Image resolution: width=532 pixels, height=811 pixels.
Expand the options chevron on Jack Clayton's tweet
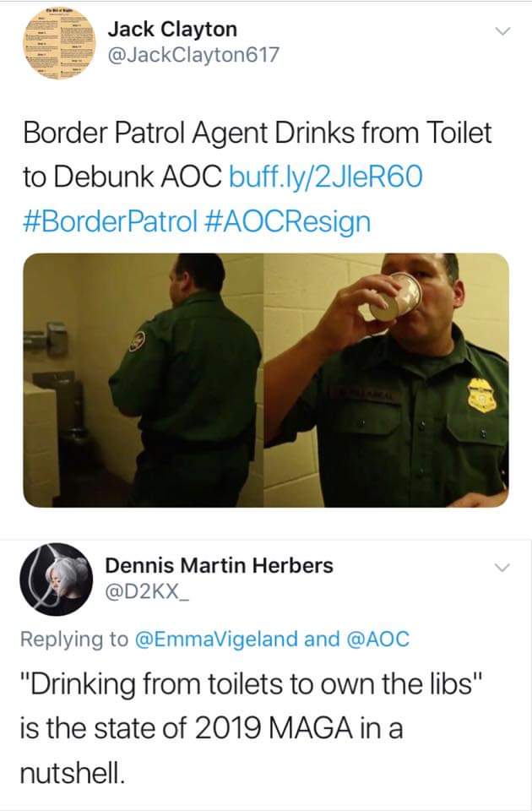pos(504,30)
